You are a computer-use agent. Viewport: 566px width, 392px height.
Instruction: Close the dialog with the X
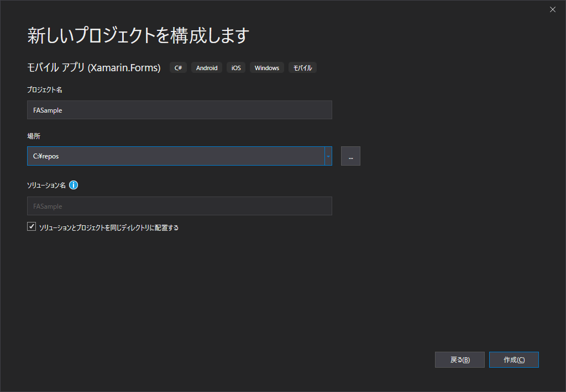(x=552, y=9)
